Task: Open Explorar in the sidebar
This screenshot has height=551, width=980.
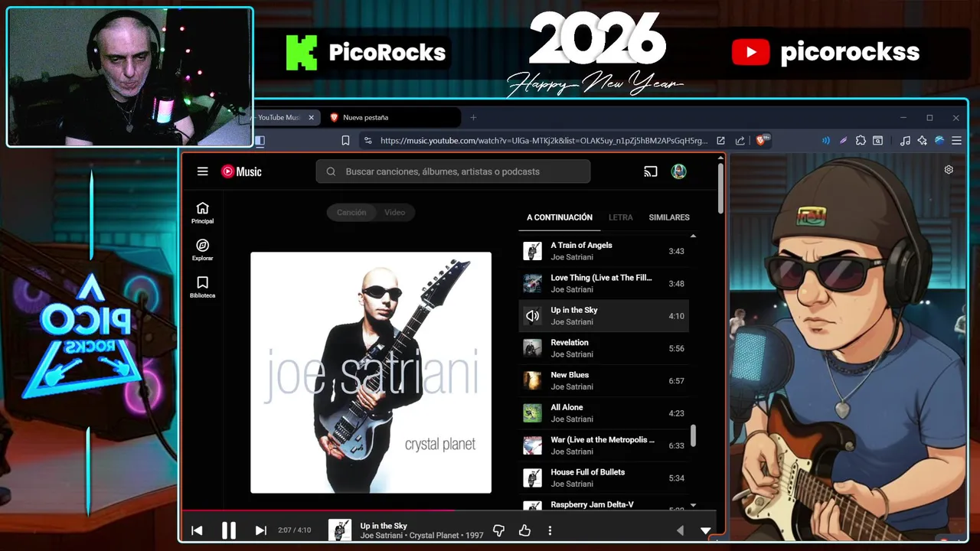Action: [202, 250]
